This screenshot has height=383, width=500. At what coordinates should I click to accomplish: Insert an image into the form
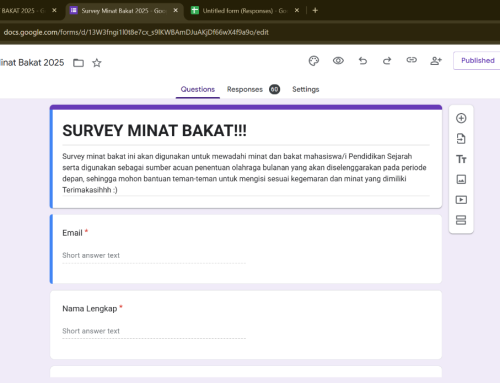[x=461, y=179]
